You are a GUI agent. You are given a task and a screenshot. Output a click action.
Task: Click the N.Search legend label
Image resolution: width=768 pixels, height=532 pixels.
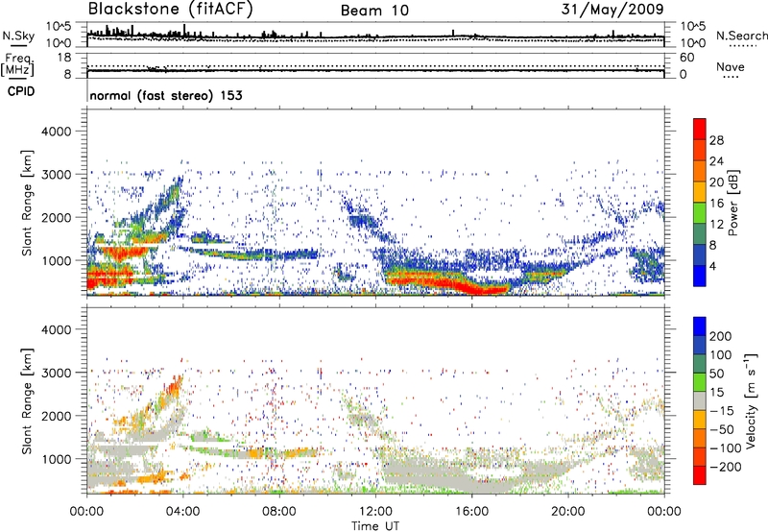(742, 36)
